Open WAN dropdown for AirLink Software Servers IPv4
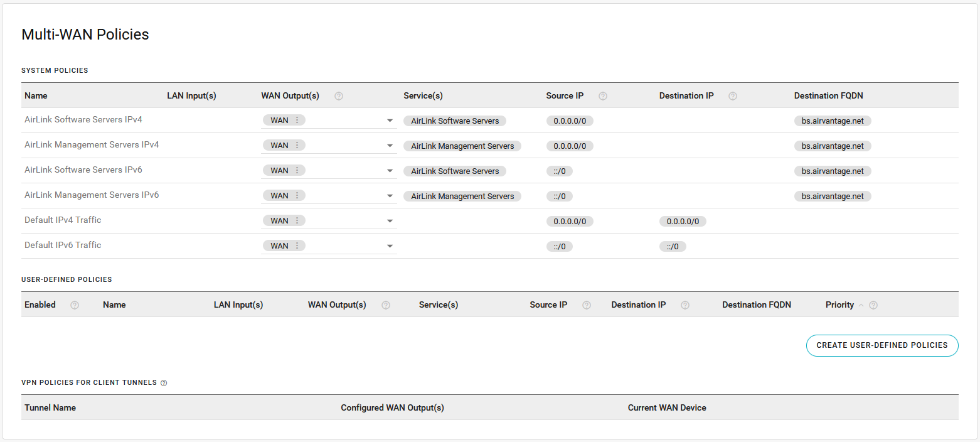980x442 pixels. click(390, 121)
